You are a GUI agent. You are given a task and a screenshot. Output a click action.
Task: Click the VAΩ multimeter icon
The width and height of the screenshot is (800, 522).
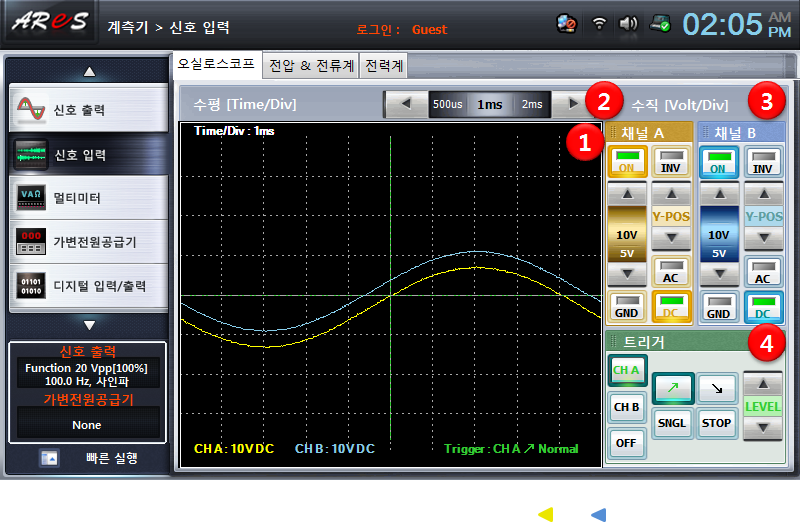tap(31, 198)
